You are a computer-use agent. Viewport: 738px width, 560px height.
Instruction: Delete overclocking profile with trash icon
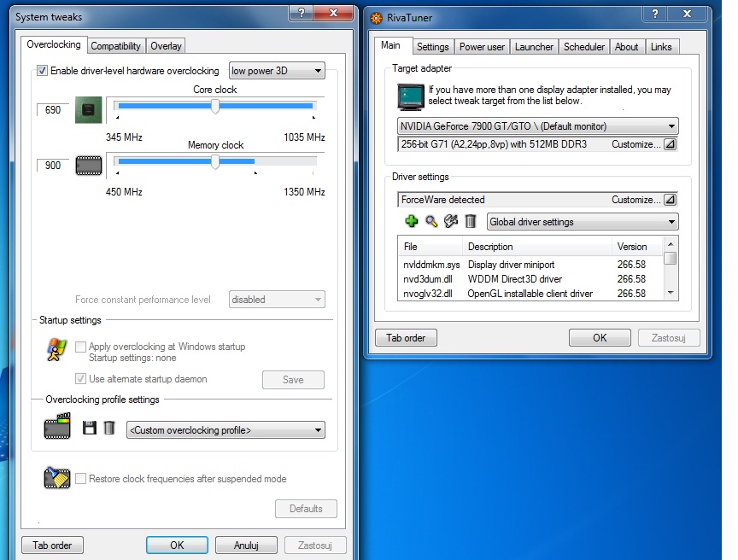[x=109, y=428]
